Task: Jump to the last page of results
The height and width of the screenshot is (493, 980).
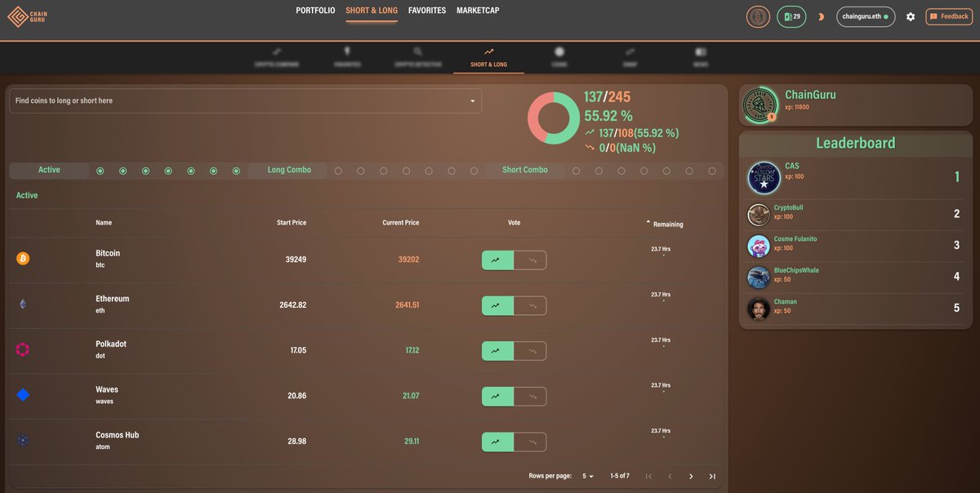Action: point(712,476)
